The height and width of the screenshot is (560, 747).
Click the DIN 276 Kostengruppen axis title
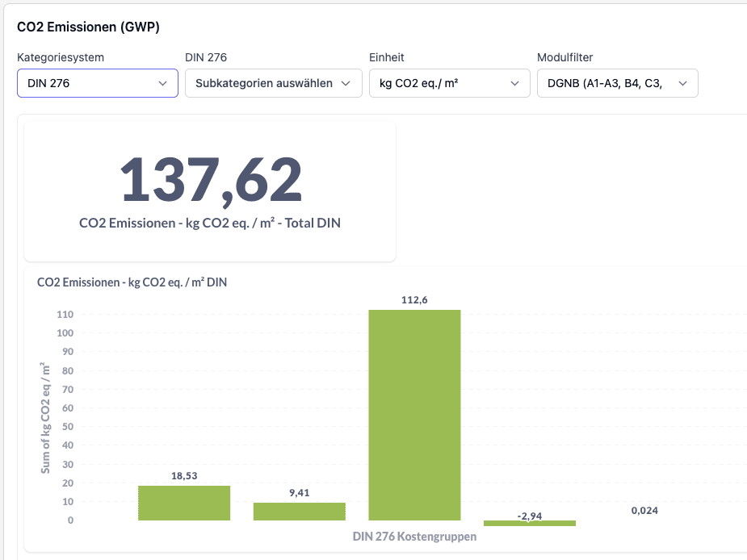point(414,537)
